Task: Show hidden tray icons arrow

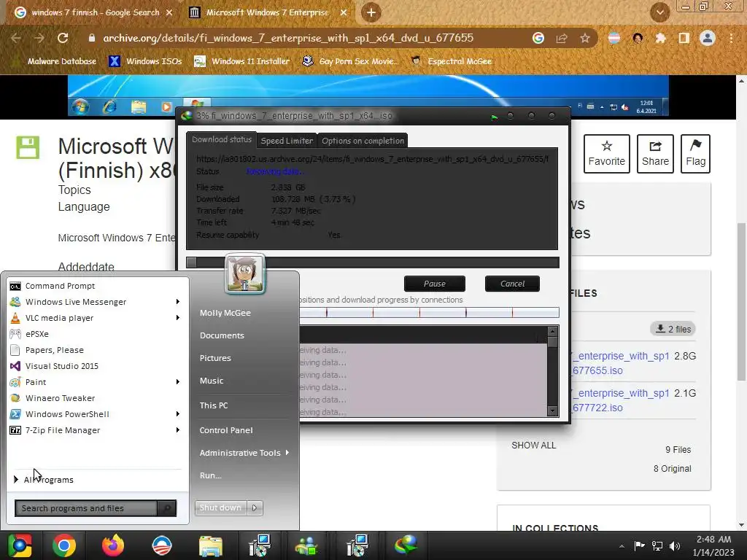Action: point(622,546)
